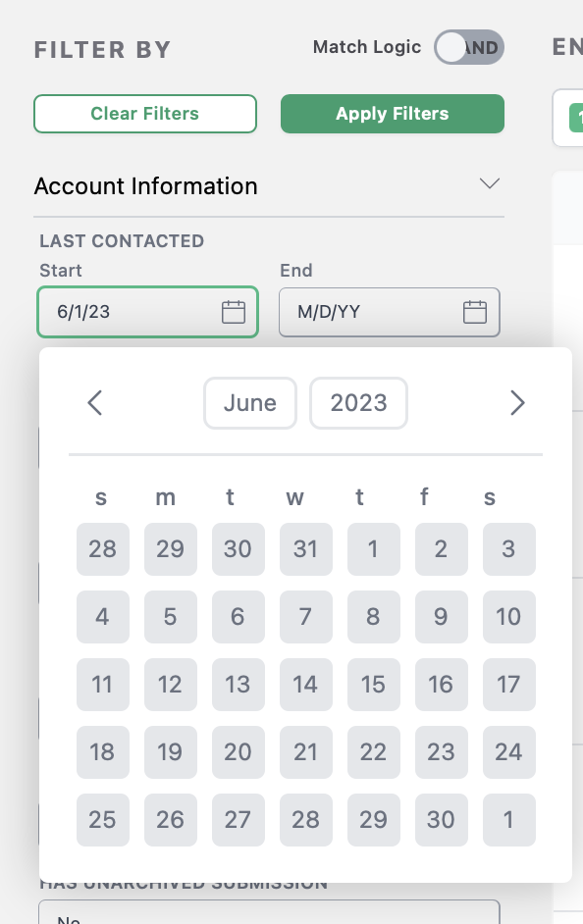
Task: Click the Clear Filters button
Action: point(145,114)
